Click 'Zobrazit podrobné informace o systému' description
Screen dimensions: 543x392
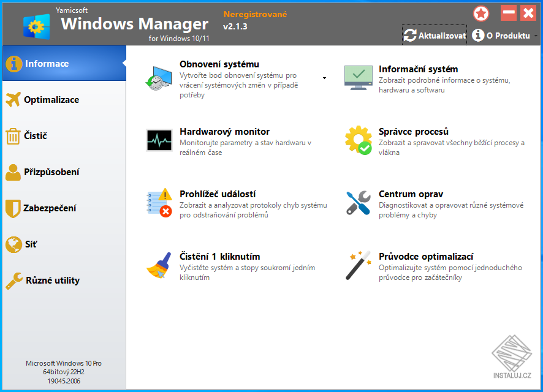(444, 85)
